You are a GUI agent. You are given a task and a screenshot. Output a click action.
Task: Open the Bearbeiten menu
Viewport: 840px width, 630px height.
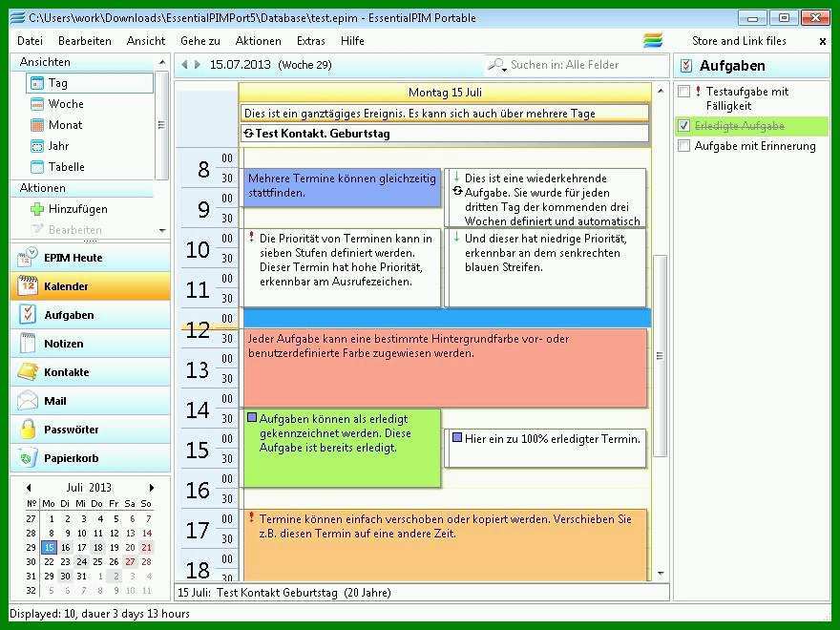click(x=85, y=41)
